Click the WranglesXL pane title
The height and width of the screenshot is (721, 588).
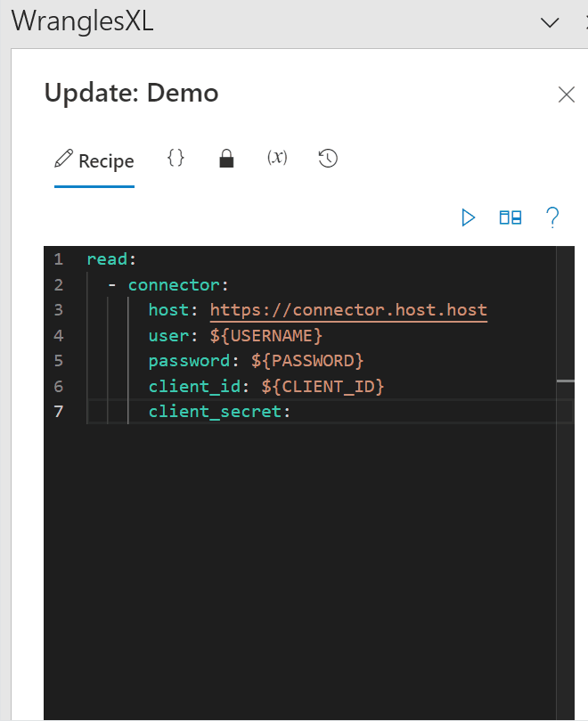click(82, 21)
